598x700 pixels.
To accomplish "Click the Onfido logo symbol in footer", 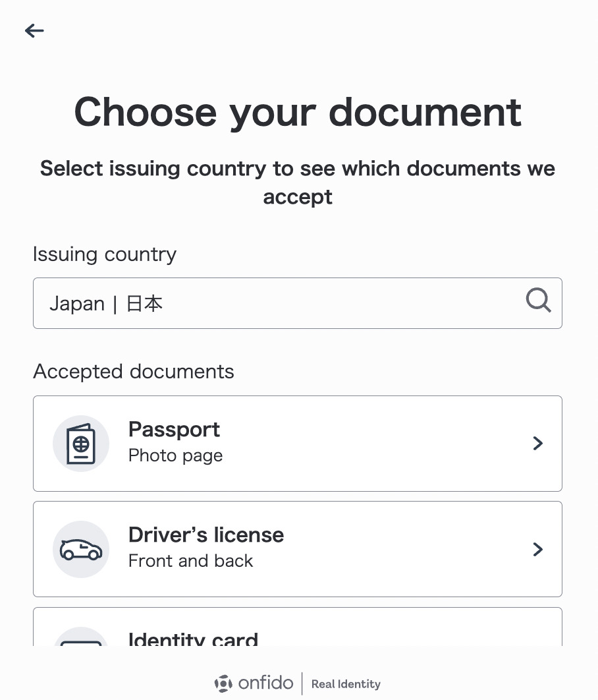I will coord(223,684).
